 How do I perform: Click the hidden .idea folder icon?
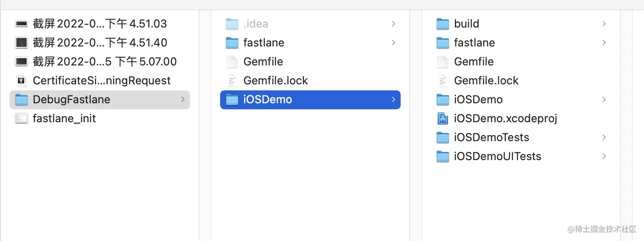pos(232,24)
